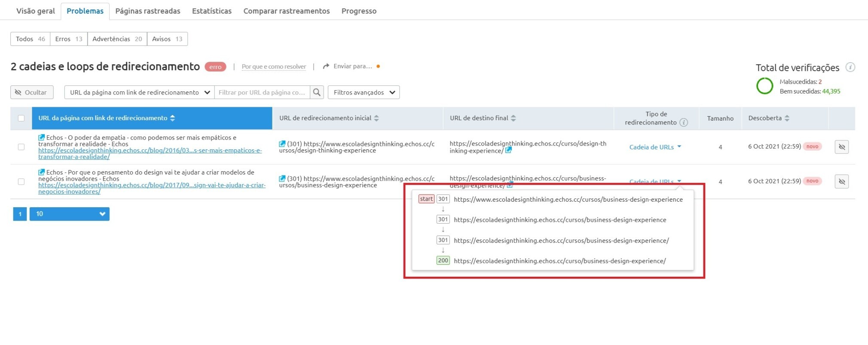This screenshot has width=868, height=345.
Task: Hide the second row with eye icon
Action: (841, 182)
